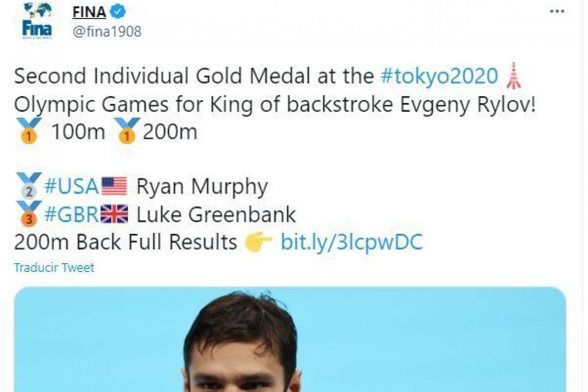Screen dimensions: 588x392
Task: Open the #tokyo2020 hashtag
Action: click(439, 76)
